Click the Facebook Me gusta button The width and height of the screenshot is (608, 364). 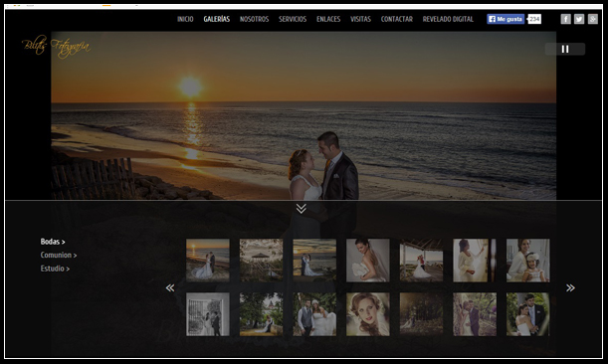pos(506,19)
